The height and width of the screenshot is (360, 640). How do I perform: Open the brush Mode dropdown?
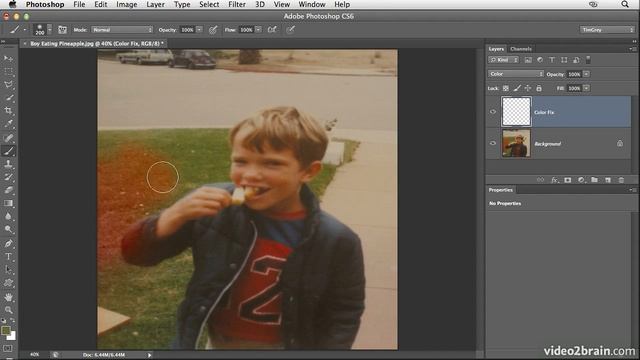(122, 30)
